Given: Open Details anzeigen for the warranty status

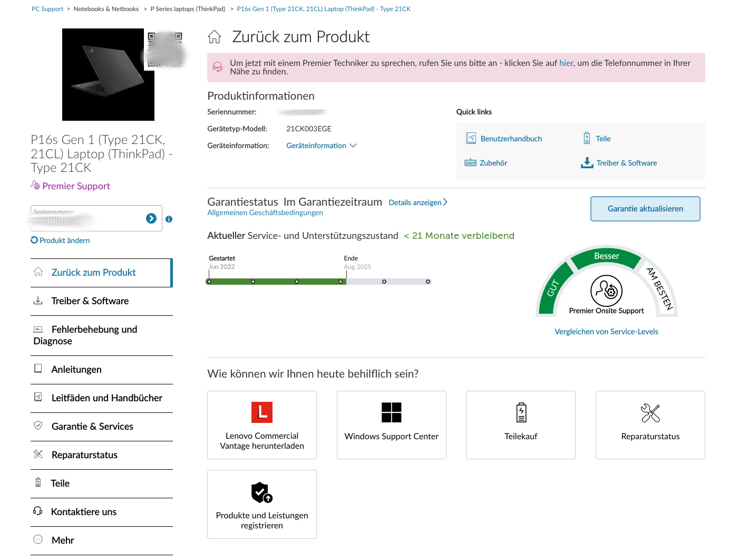Looking at the screenshot, I should tap(417, 202).
